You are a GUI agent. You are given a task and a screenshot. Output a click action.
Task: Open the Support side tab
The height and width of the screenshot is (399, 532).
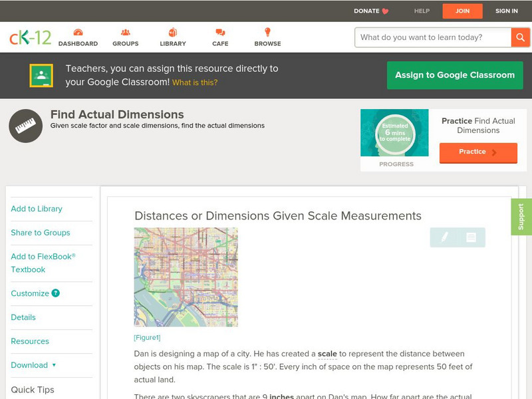(x=521, y=217)
